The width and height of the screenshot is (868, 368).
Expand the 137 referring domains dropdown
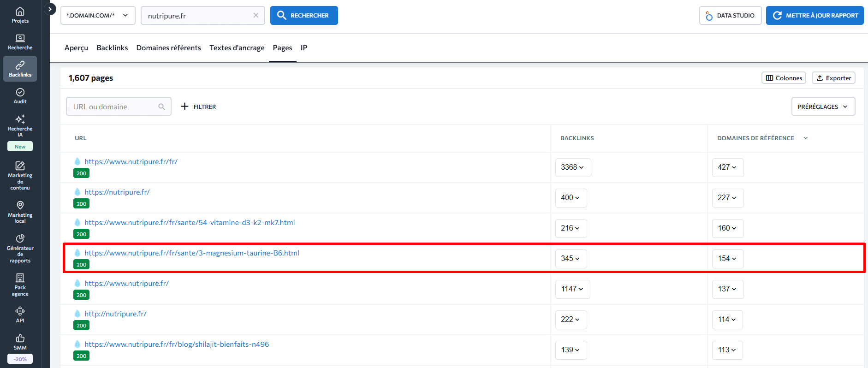click(728, 289)
